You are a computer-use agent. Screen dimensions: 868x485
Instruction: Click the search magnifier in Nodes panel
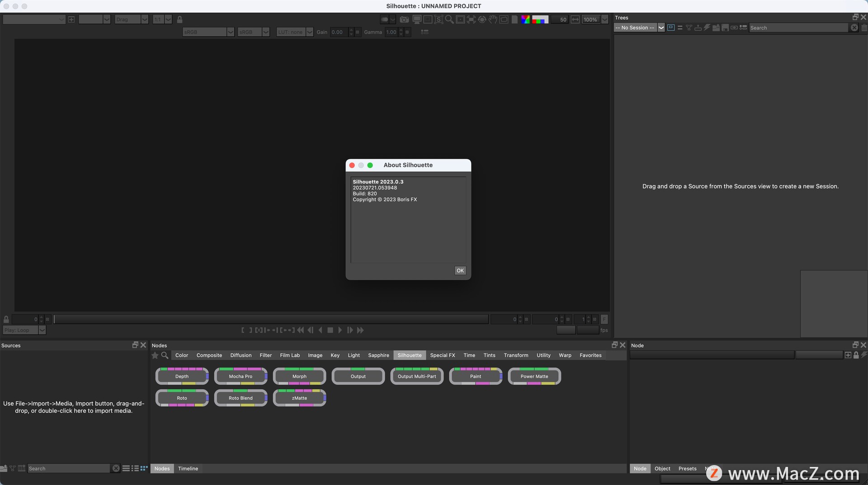tap(165, 355)
